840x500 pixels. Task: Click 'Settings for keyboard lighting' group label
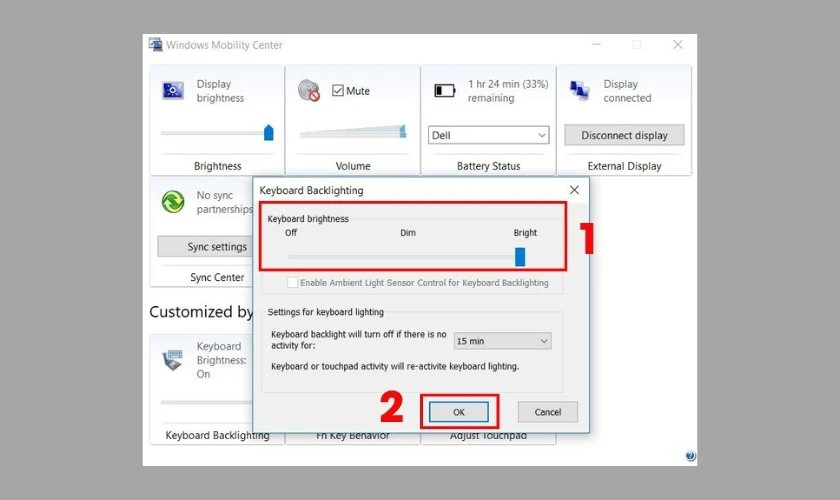(326, 312)
